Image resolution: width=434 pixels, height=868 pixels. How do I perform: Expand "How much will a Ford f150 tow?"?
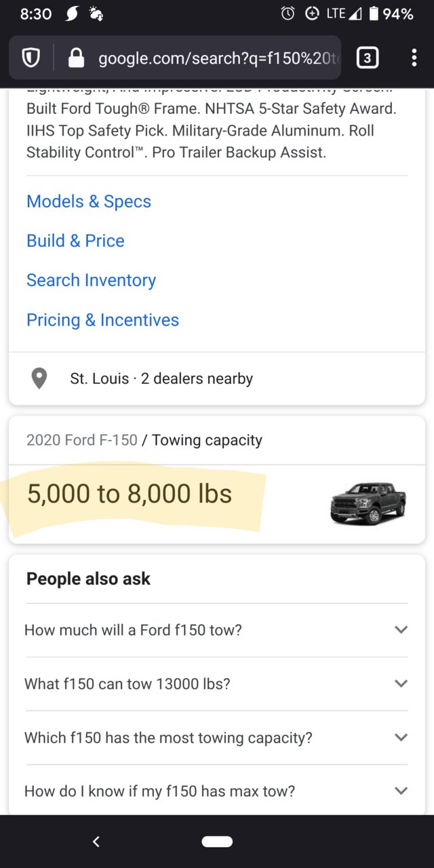click(x=217, y=630)
